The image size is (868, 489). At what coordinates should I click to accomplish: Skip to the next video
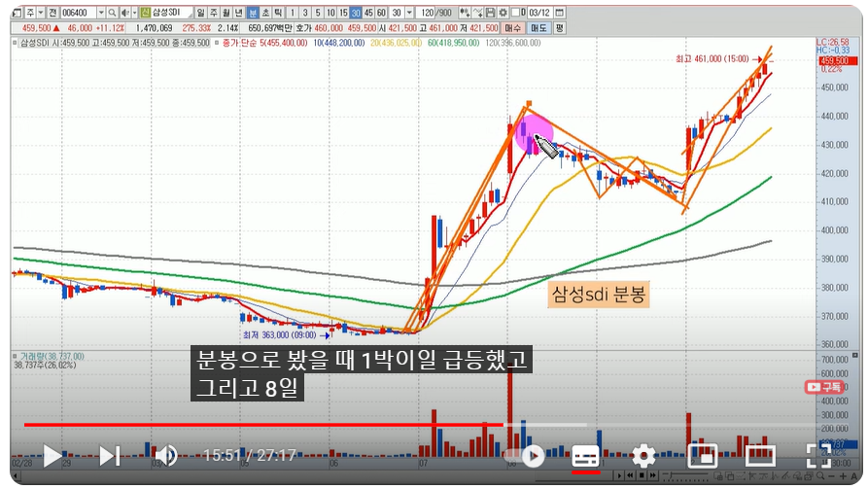[x=110, y=456]
